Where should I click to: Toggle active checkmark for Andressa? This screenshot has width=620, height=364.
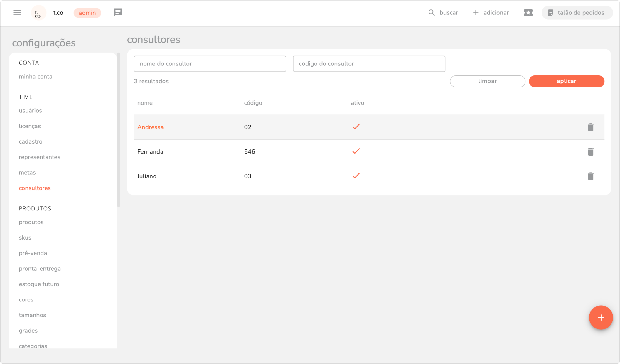coord(356,127)
